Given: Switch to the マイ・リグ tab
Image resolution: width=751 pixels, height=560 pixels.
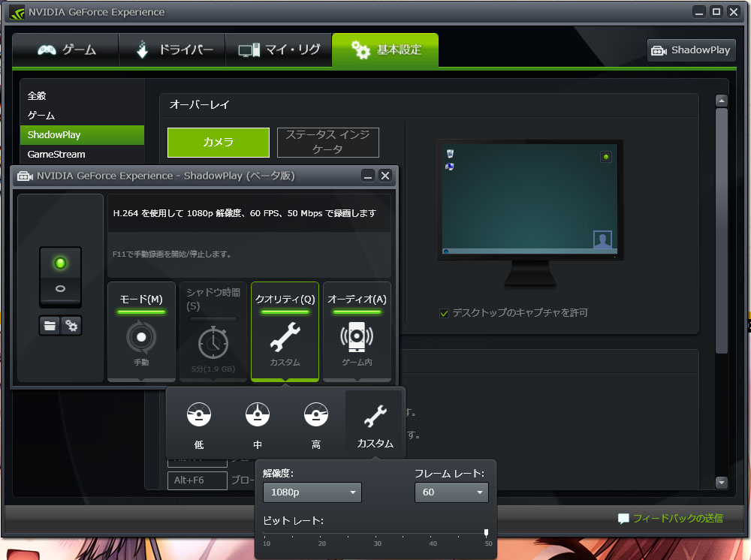Looking at the screenshot, I should point(279,50).
